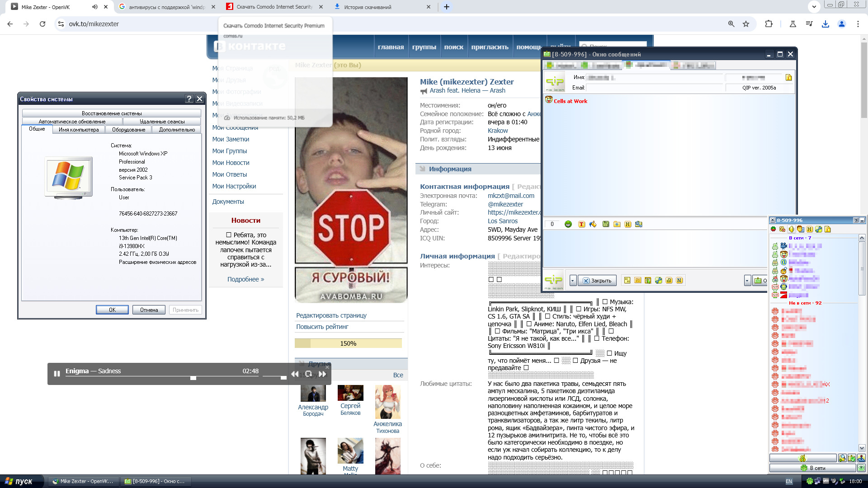The image size is (868, 488).
Task: Click the font 'T' icon in message toolbar
Action: (x=581, y=224)
